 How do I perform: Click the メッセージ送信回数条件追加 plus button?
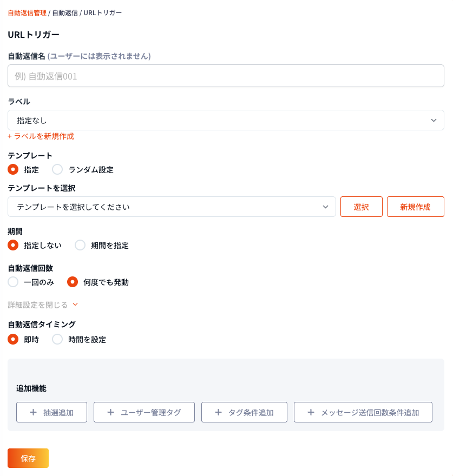tap(363, 412)
